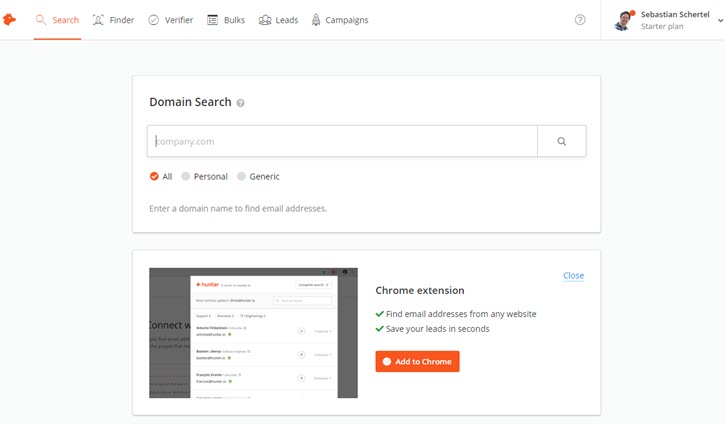Select the Generic radio option
Viewport: 725px width, 424px height.
241,176
